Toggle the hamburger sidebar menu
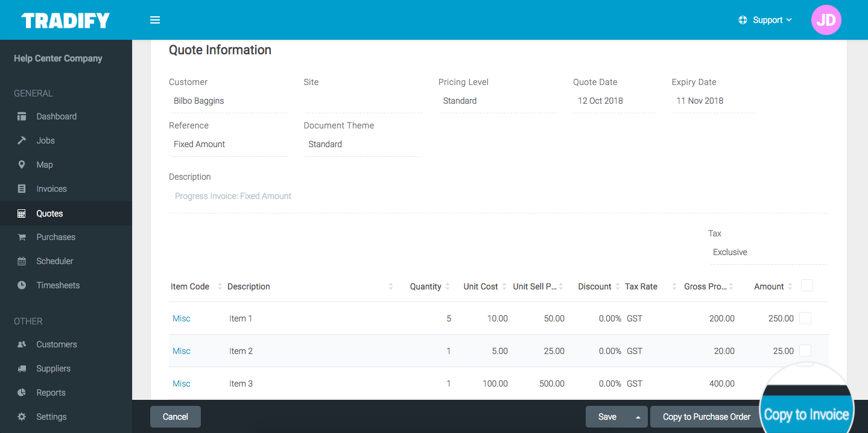This screenshot has height=433, width=868. tap(155, 20)
